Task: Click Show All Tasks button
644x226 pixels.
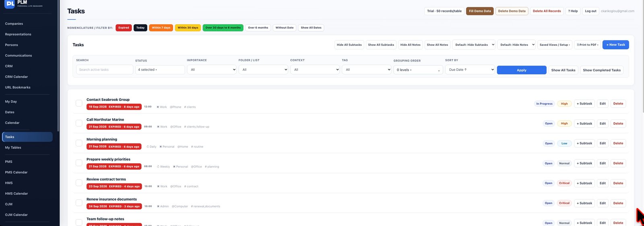Action: pos(563,70)
